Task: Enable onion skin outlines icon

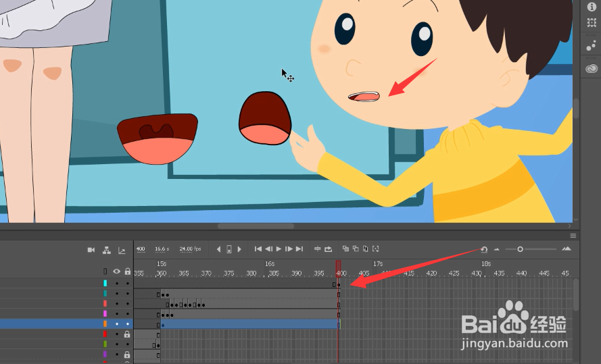Action: 356,249
